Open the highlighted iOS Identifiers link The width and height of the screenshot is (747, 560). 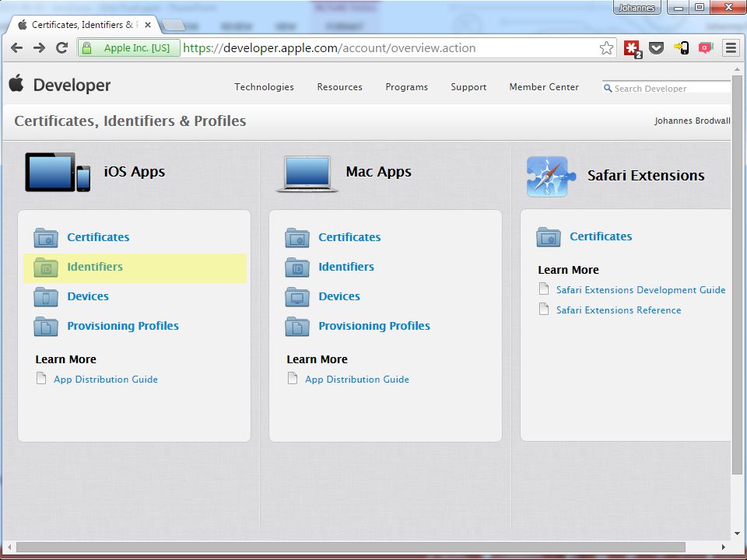tap(95, 267)
